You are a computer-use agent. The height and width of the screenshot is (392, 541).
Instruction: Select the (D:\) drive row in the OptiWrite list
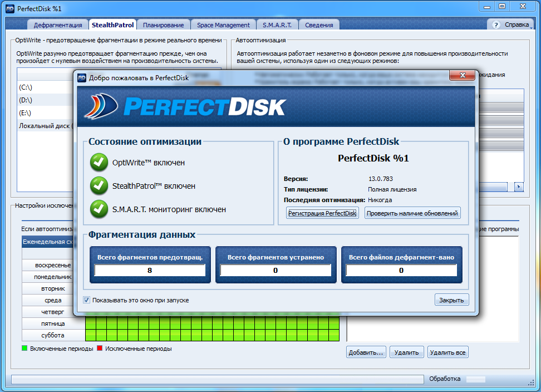click(45, 100)
